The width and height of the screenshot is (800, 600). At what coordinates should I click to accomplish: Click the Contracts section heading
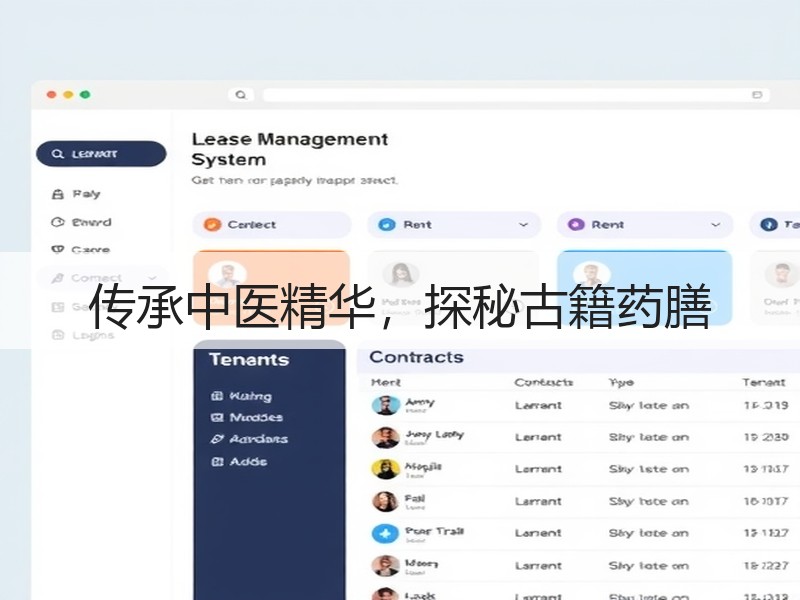click(416, 357)
